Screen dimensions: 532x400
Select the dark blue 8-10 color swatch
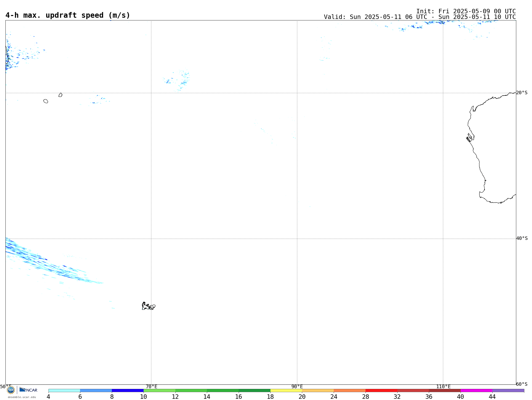tap(128, 390)
